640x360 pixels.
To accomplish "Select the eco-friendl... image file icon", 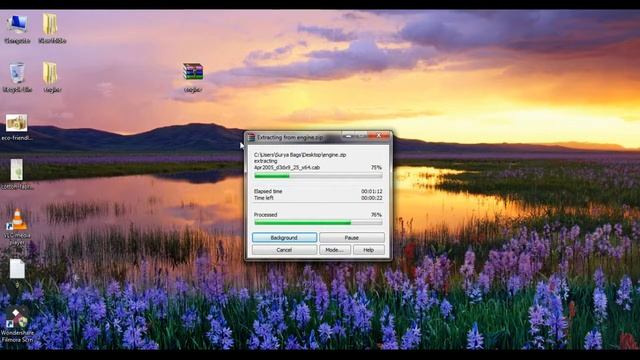I will point(17,127).
